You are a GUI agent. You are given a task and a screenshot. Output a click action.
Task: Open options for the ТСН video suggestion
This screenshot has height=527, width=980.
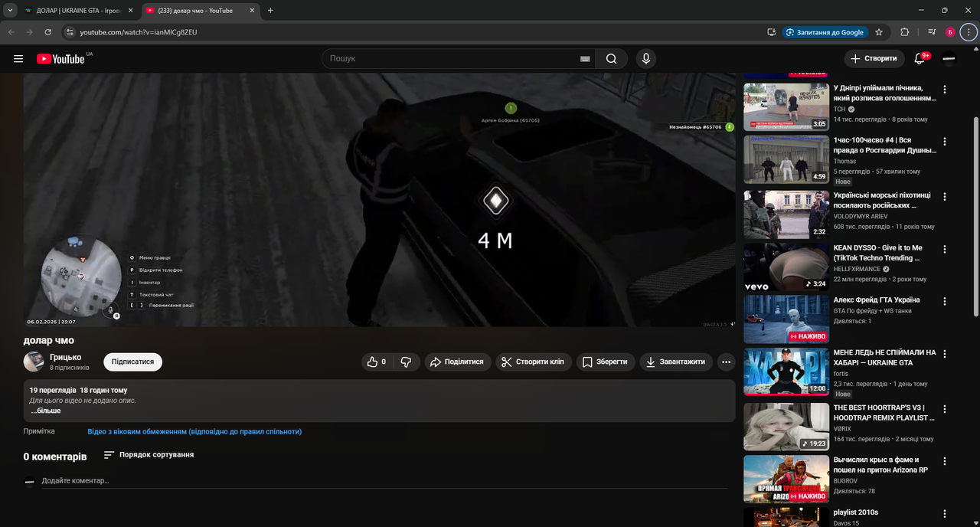[944, 90]
